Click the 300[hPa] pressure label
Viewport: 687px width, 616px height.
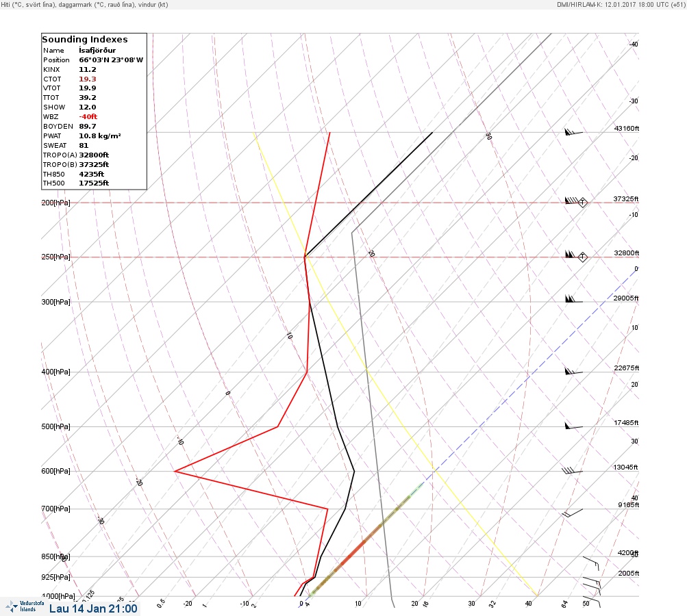55,302
